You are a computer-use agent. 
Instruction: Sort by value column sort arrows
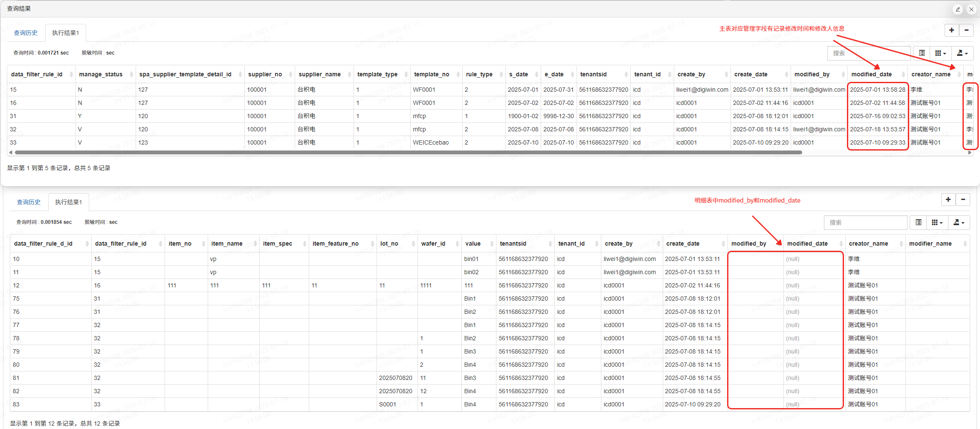(x=492, y=243)
